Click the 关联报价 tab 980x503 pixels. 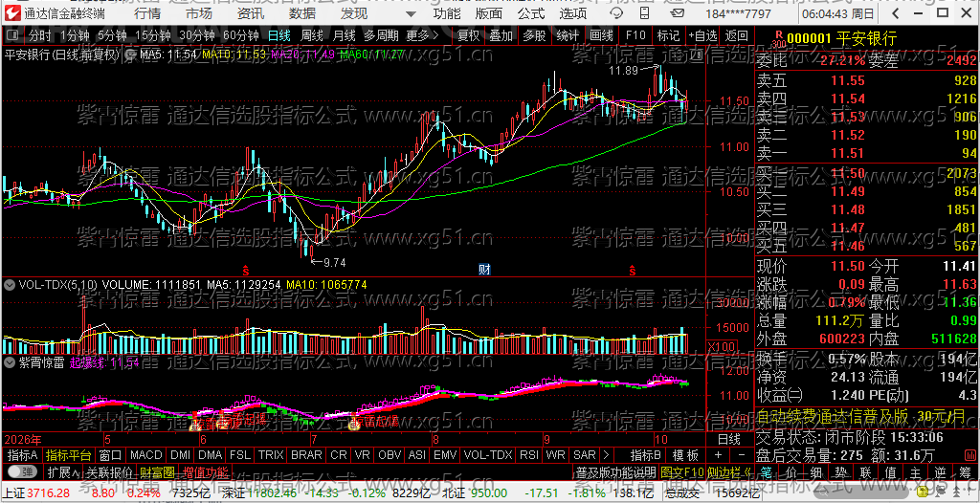[109, 471]
